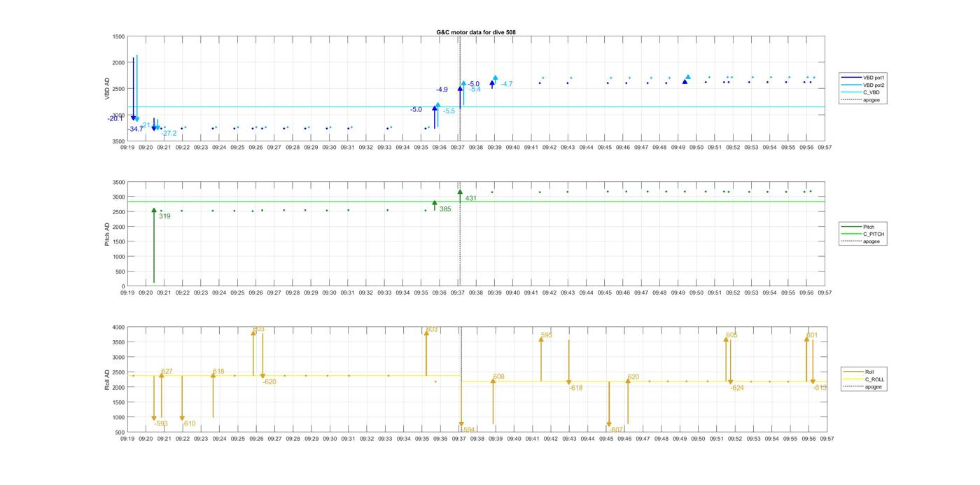This screenshot has width=980, height=485.
Task: Select the "C_PITCH" legend entry
Action: (863, 234)
